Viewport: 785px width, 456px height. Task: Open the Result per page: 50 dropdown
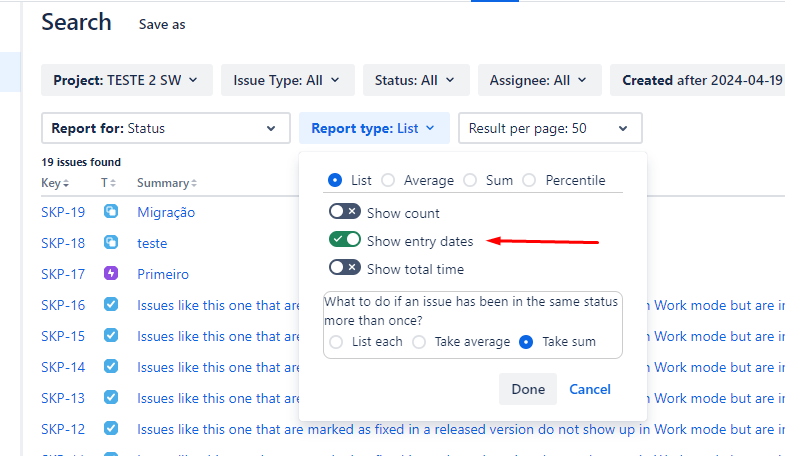(550, 128)
